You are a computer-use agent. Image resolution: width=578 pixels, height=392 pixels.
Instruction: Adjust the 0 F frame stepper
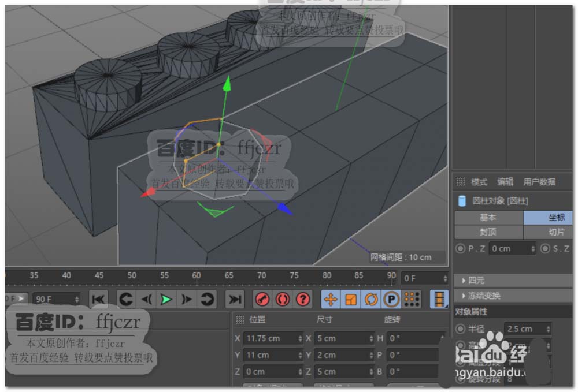[445, 278]
